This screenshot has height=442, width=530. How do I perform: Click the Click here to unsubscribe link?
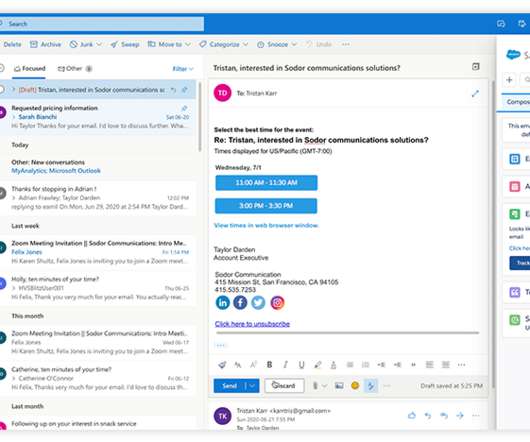[x=252, y=324]
